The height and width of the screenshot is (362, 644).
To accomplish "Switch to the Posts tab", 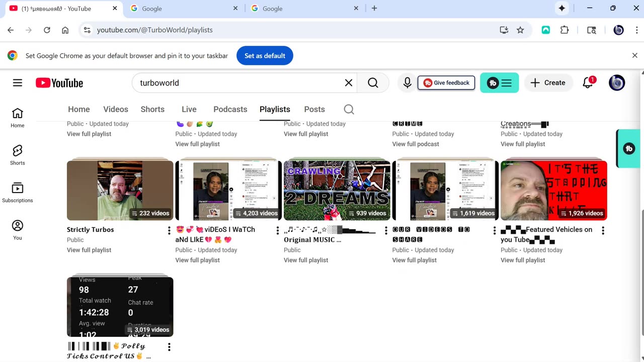I will coord(314,109).
